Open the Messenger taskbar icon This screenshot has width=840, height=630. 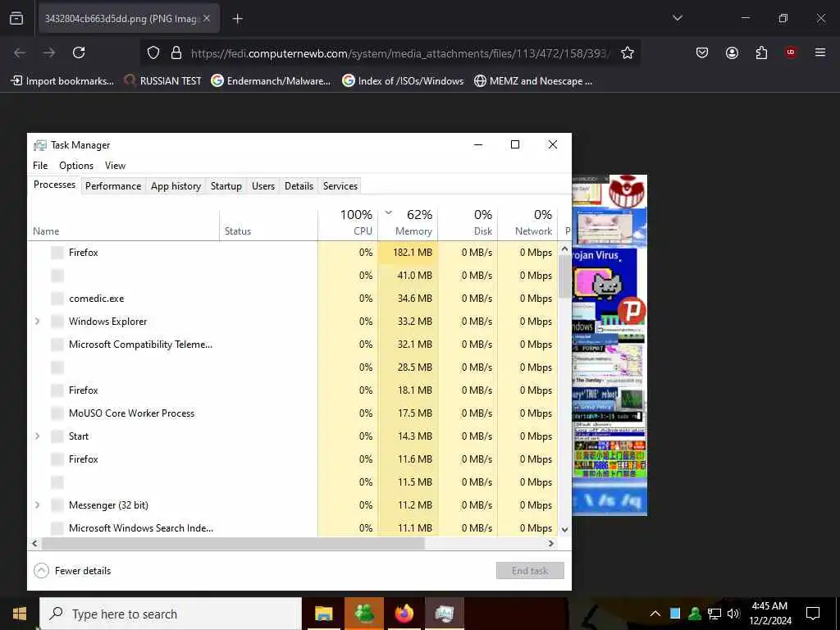pos(364,614)
